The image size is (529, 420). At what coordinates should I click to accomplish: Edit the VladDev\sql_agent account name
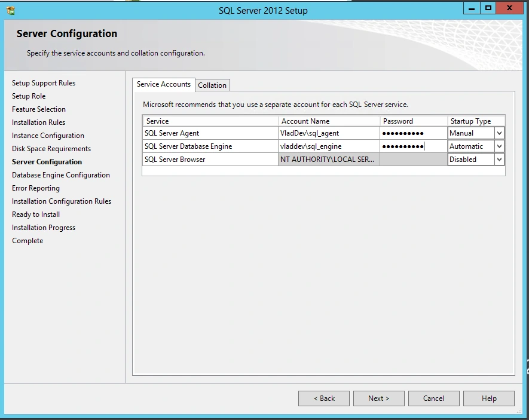[x=329, y=133]
